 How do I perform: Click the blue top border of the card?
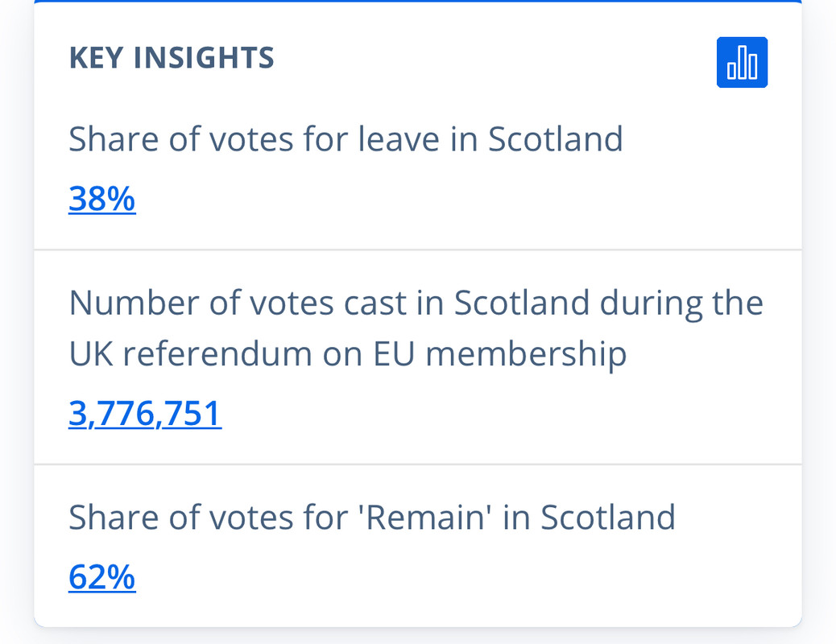pos(418,2)
